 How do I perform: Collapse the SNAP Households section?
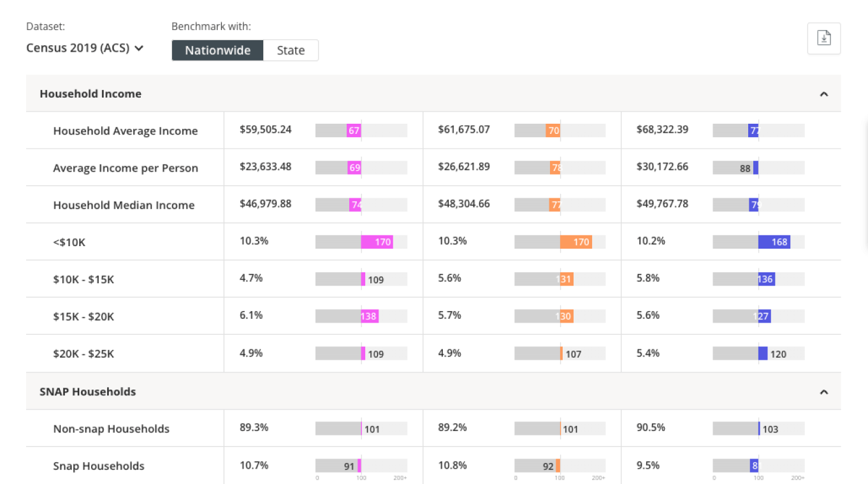point(823,392)
